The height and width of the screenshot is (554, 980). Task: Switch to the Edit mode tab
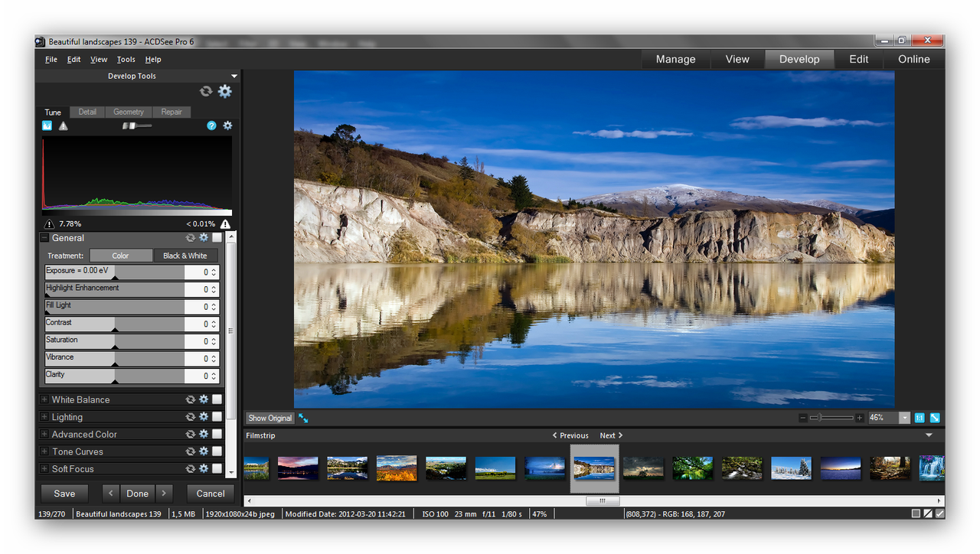point(859,59)
